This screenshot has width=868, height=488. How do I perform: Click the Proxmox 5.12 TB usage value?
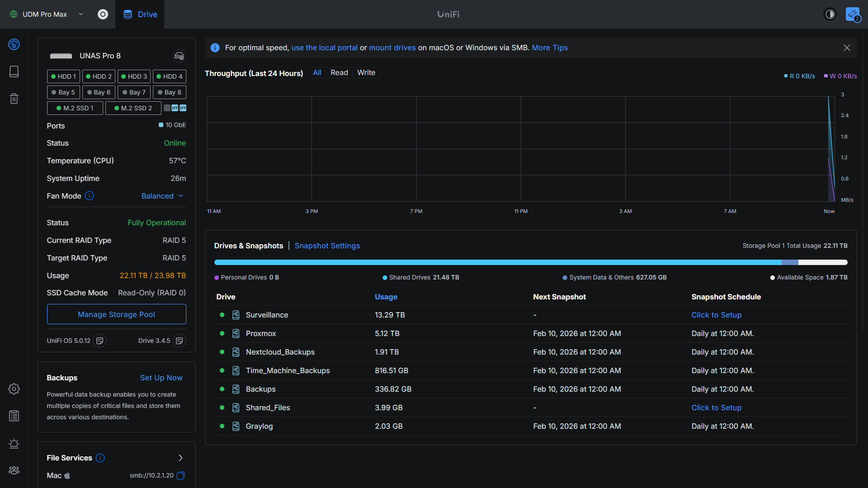pyautogui.click(x=387, y=334)
